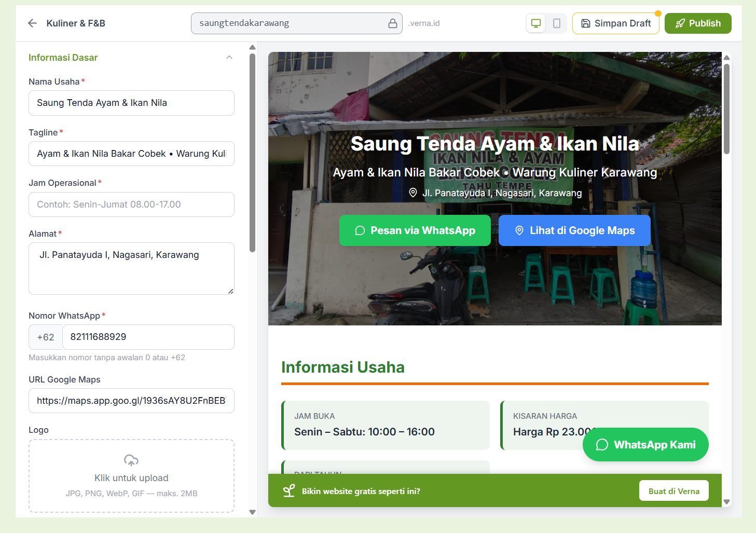Edit the Alamat text area
756x533 pixels.
131,268
